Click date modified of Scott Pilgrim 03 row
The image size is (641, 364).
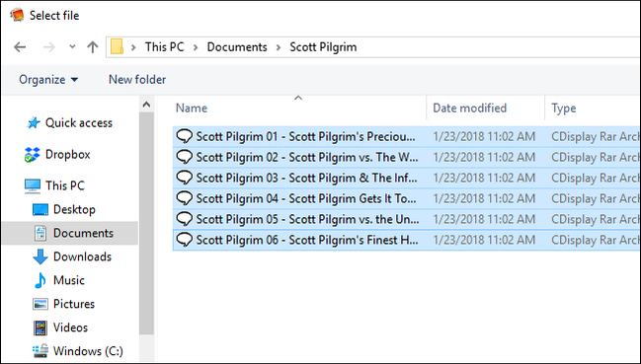click(484, 179)
